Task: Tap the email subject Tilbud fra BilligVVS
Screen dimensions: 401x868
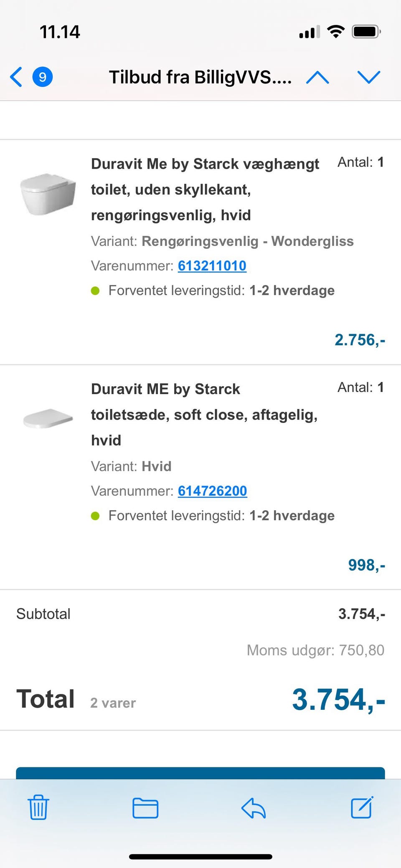Action: pyautogui.click(x=200, y=77)
